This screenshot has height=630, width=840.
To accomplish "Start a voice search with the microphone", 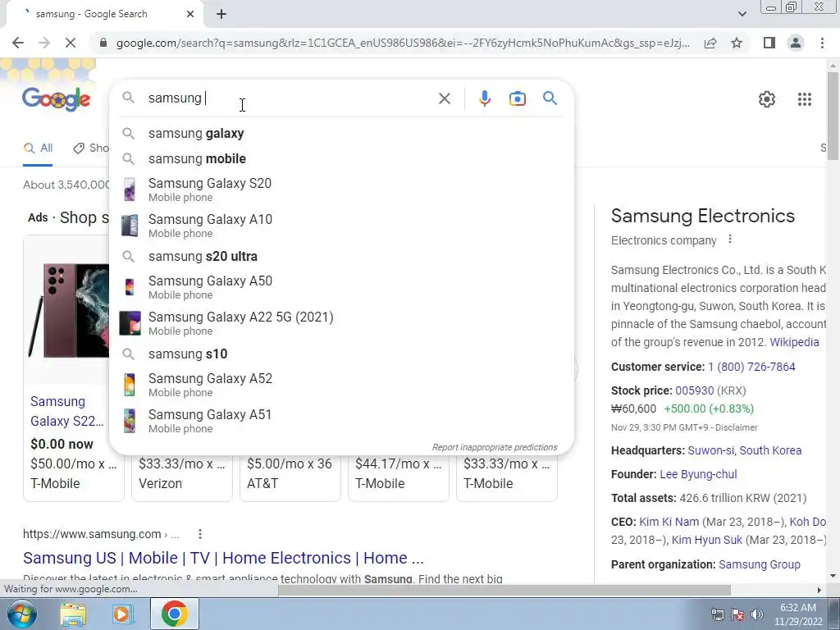I will click(484, 98).
